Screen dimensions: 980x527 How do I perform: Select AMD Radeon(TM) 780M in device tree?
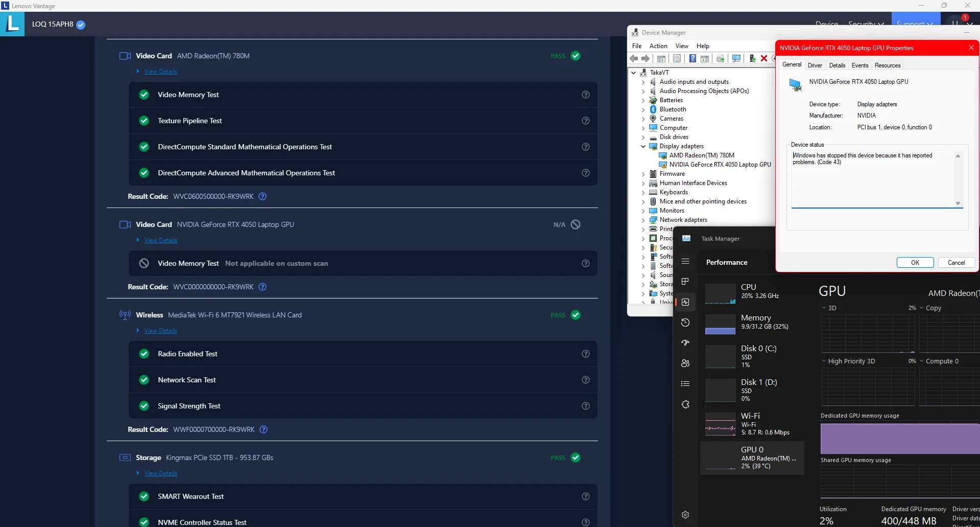pyautogui.click(x=702, y=155)
